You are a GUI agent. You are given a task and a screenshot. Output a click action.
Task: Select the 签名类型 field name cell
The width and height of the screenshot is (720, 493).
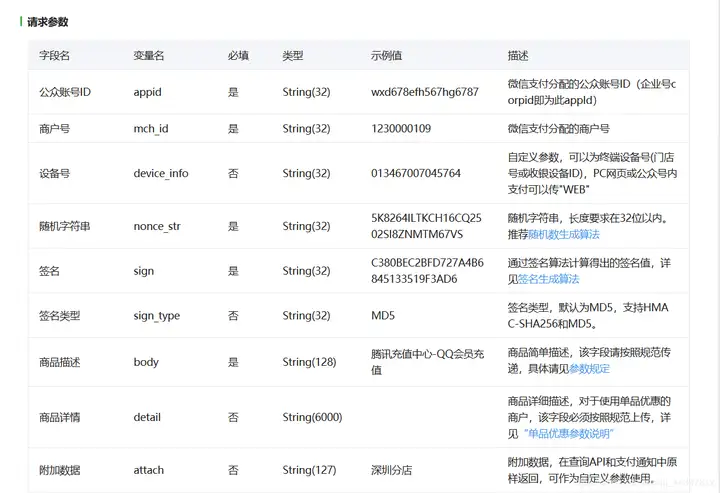tap(59, 316)
